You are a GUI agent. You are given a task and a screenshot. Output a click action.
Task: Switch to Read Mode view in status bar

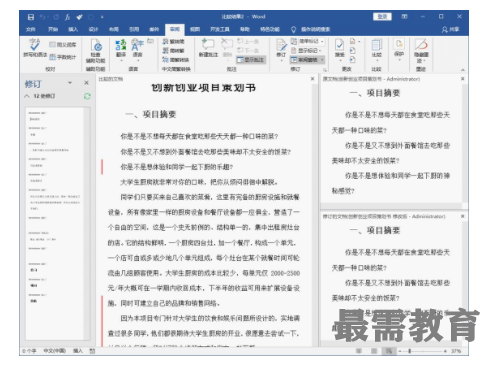pyautogui.click(x=359, y=351)
